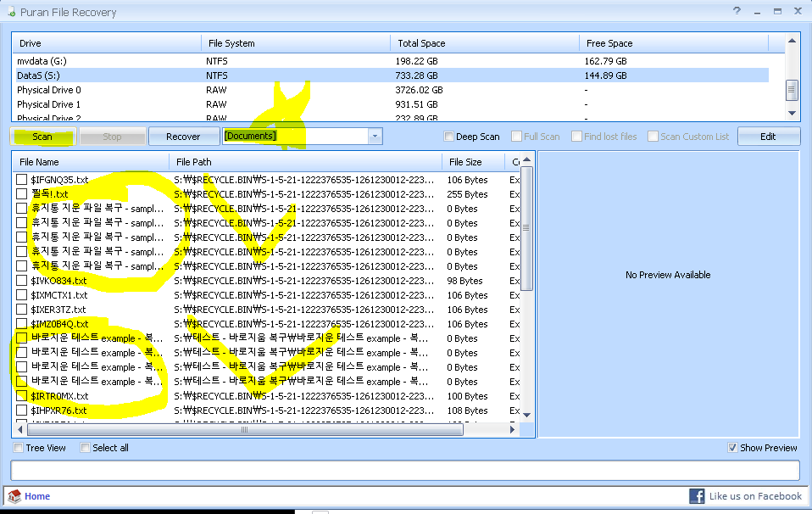Open the Home link
The width and height of the screenshot is (812, 514).
point(37,496)
